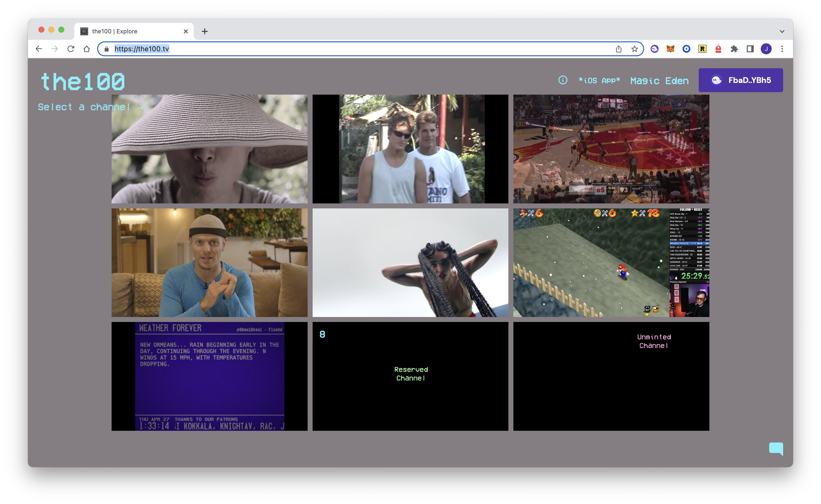This screenshot has height=504, width=821.
Task: Expand the tab search chevron
Action: (x=782, y=31)
